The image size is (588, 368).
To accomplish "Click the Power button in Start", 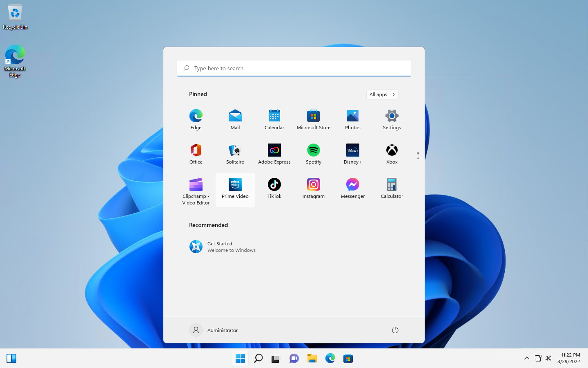I will coord(395,330).
